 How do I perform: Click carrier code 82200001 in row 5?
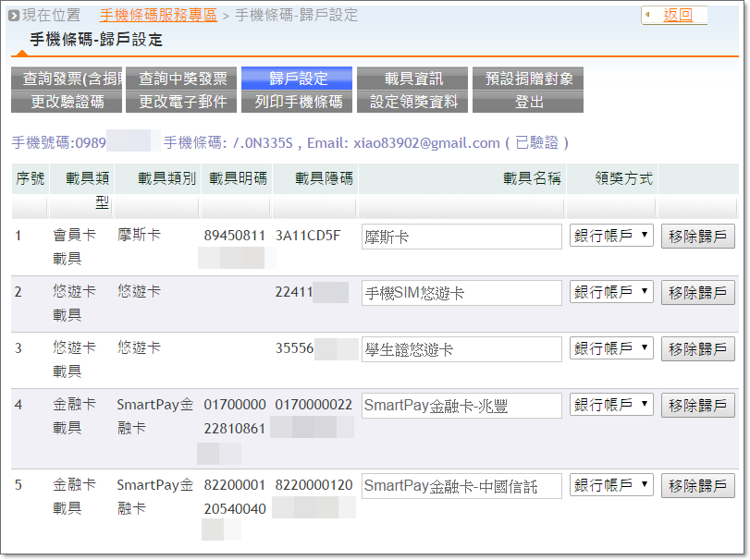[x=234, y=485]
